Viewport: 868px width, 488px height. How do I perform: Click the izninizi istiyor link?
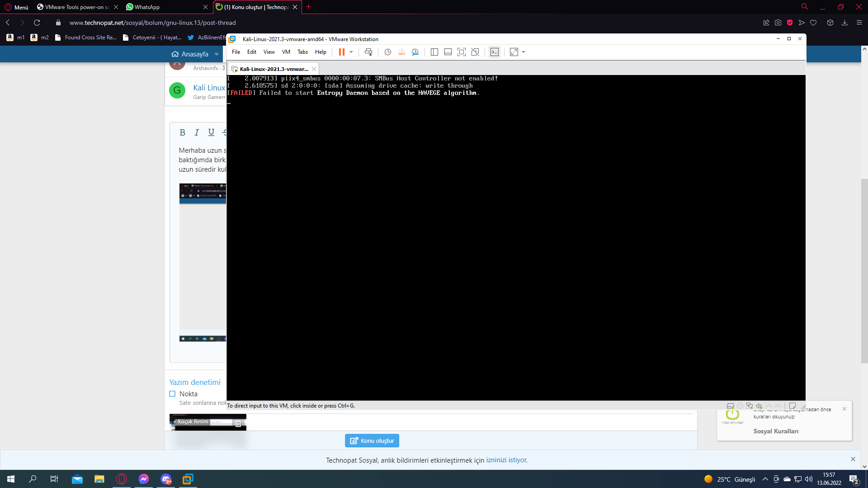[506, 460]
